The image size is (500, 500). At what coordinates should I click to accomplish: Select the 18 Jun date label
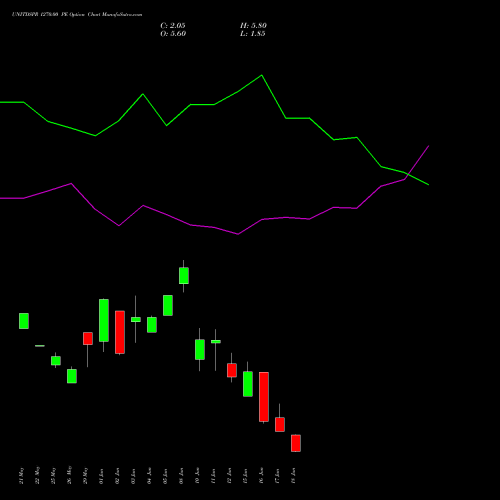[x=294, y=476]
